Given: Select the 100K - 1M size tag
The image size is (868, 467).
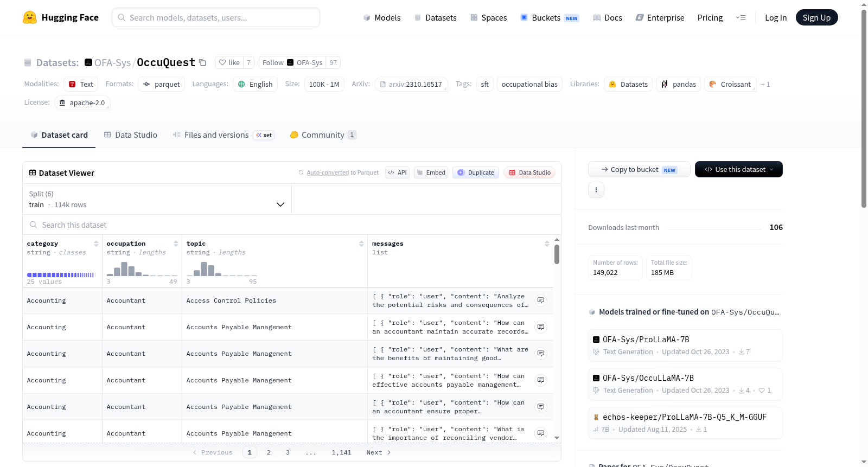Looking at the screenshot, I should point(324,84).
